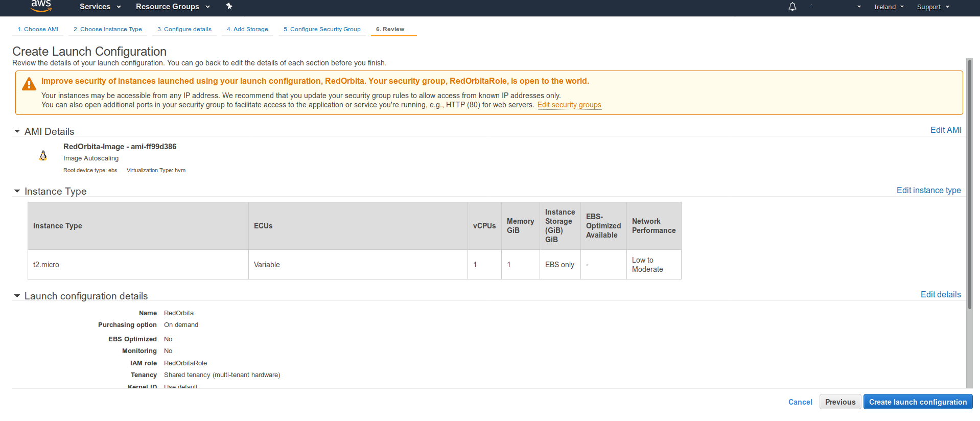980x421 pixels.
Task: Go to Configure Security Group step
Action: coord(322,29)
